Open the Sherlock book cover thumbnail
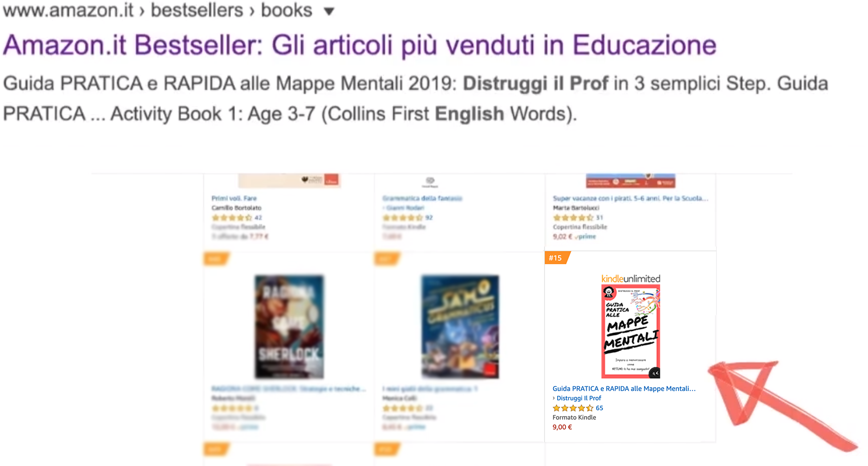Screen dimensions: 868x466 [289, 327]
